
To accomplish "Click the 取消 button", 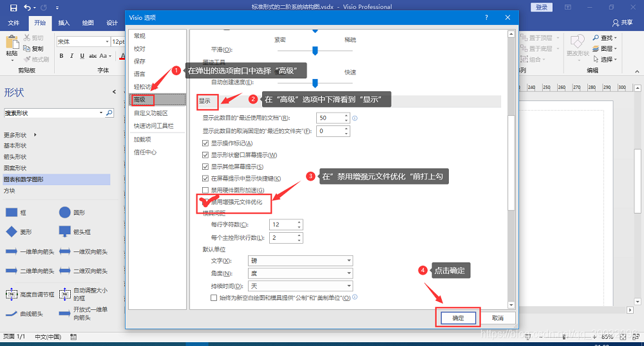I will click(x=498, y=318).
